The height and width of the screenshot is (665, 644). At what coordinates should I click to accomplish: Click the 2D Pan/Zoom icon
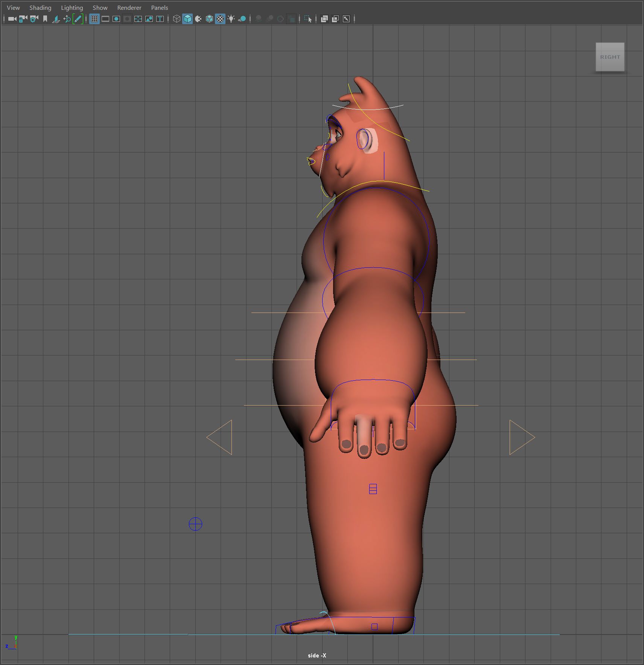click(x=67, y=19)
